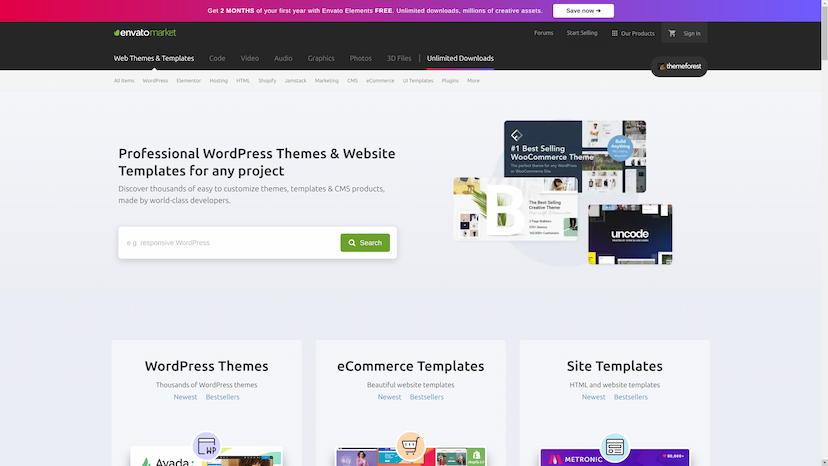Open Bestsellers under Site Templates
Image resolution: width=828 pixels, height=466 pixels.
click(631, 397)
